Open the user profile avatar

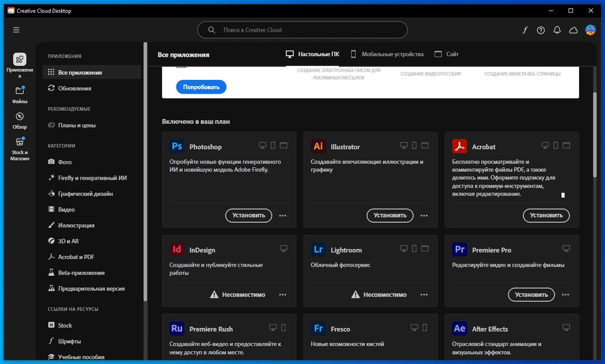(590, 30)
